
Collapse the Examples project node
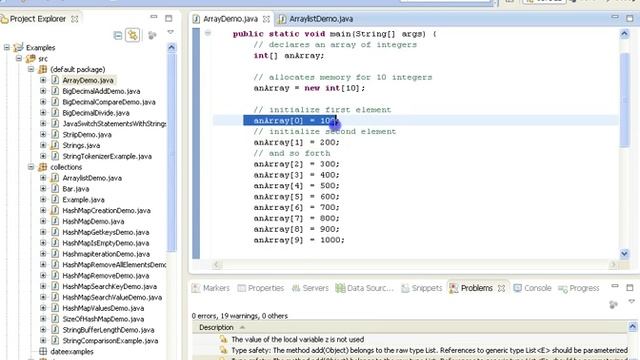tap(7, 47)
